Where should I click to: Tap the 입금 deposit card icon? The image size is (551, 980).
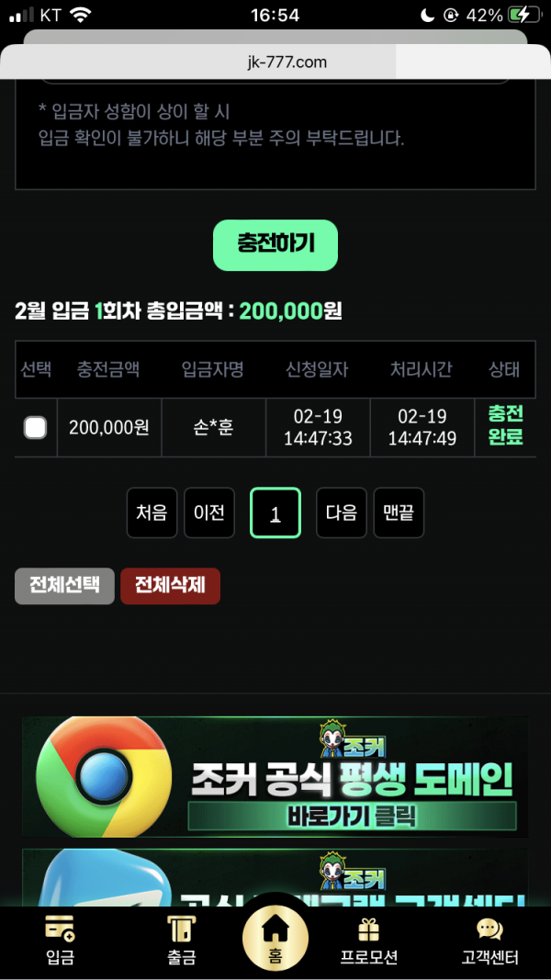point(60,929)
